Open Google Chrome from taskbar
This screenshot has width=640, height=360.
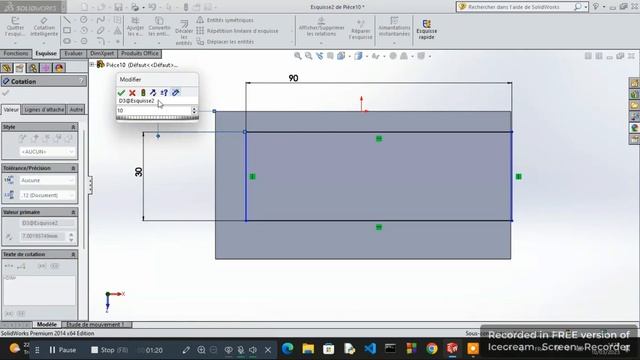(x=432, y=349)
